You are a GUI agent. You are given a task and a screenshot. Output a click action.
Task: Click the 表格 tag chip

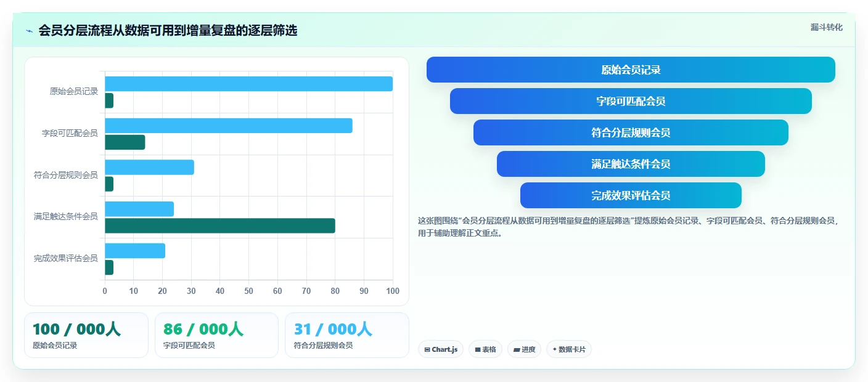pos(485,349)
